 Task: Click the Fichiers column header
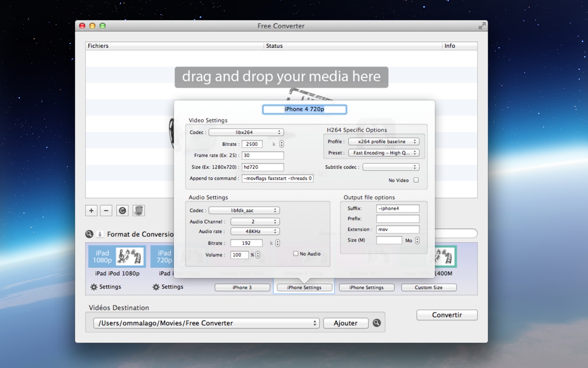(x=175, y=46)
